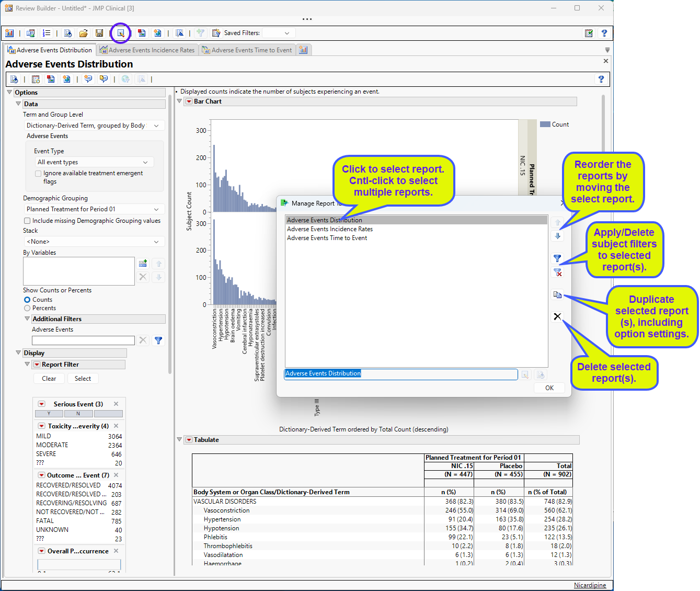Viewport: 700px width, 591px height.
Task: Duplicate the selected report icon
Action: point(557,295)
